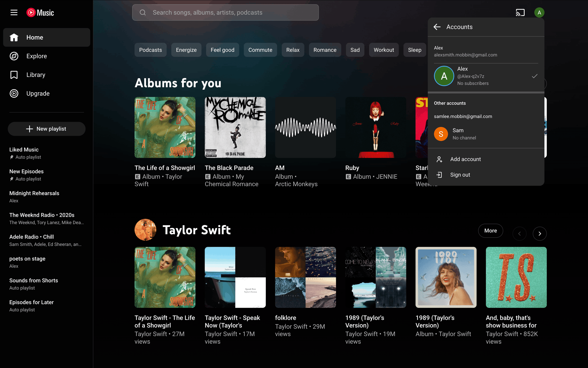Click the Home house icon
The image size is (588, 368).
(x=14, y=37)
